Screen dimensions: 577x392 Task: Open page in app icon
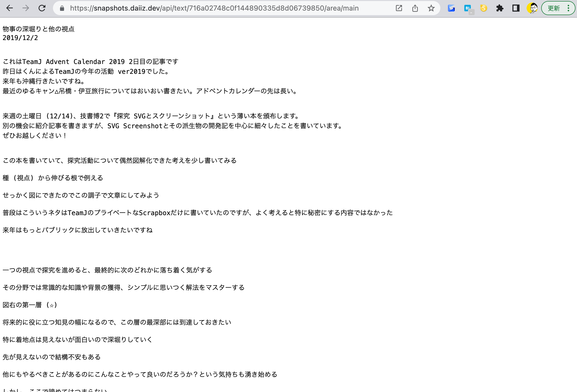[399, 8]
